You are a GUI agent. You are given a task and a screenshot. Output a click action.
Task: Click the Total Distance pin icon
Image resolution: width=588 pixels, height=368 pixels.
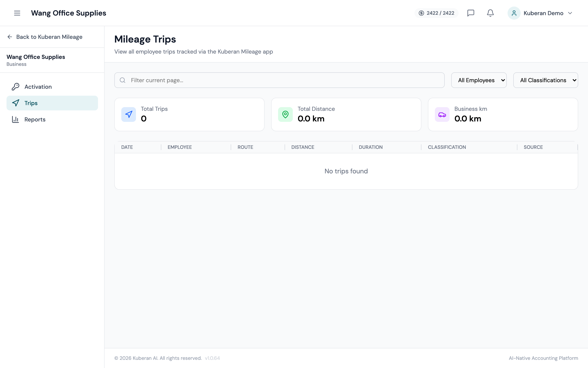pos(285,114)
